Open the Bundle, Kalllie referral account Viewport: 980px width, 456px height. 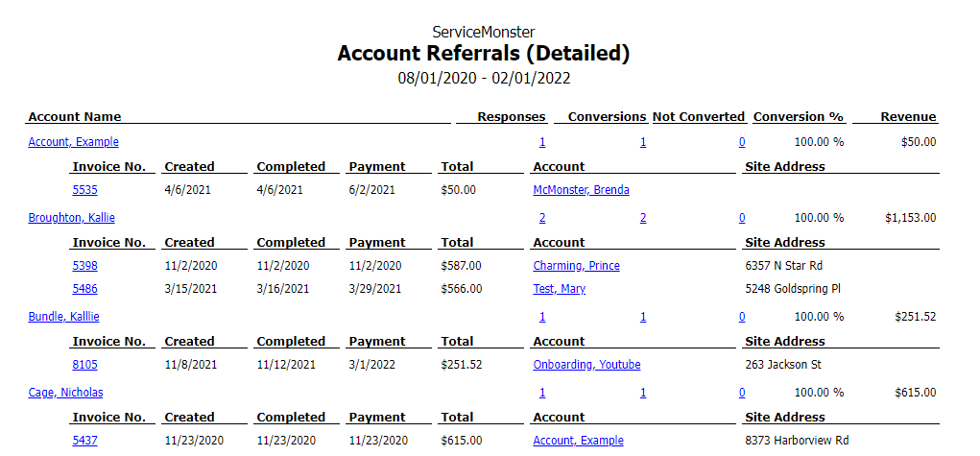click(x=63, y=317)
